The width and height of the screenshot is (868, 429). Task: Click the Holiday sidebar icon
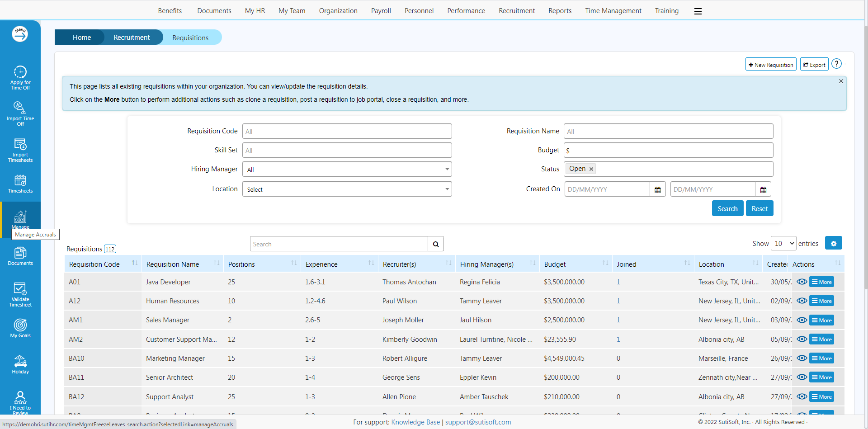[20, 364]
